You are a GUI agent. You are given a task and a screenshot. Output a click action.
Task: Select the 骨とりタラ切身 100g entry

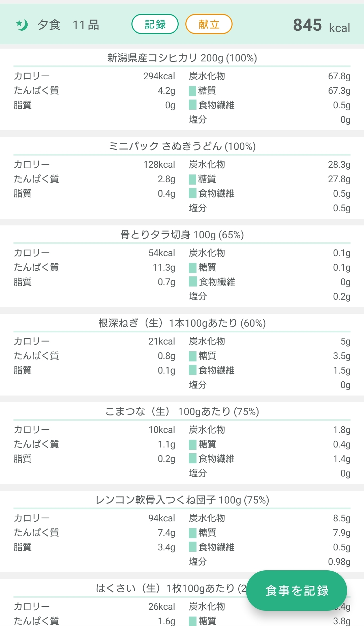coord(182,235)
